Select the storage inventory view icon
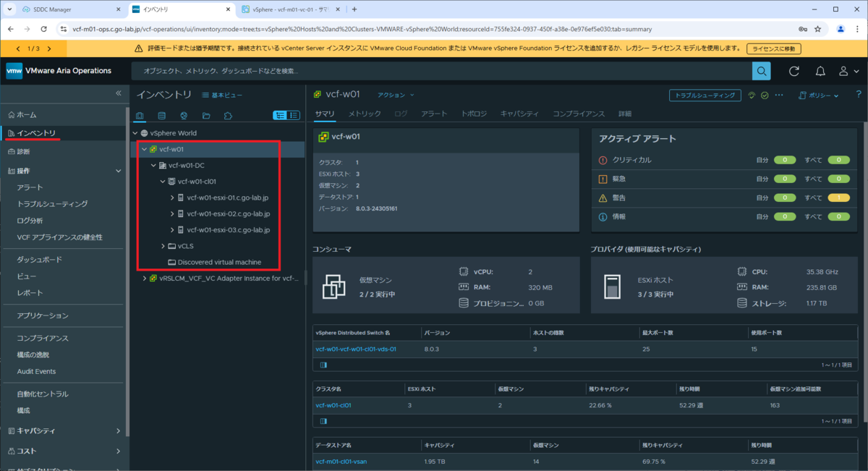The width and height of the screenshot is (868, 471). (x=162, y=116)
